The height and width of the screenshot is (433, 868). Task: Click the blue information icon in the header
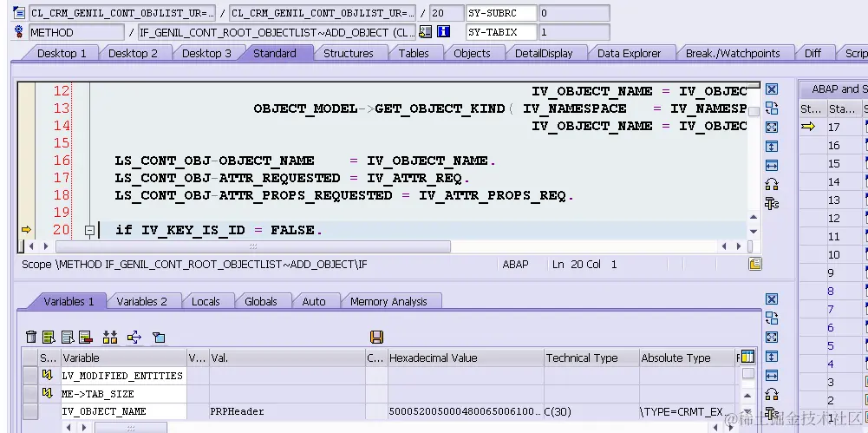point(443,31)
